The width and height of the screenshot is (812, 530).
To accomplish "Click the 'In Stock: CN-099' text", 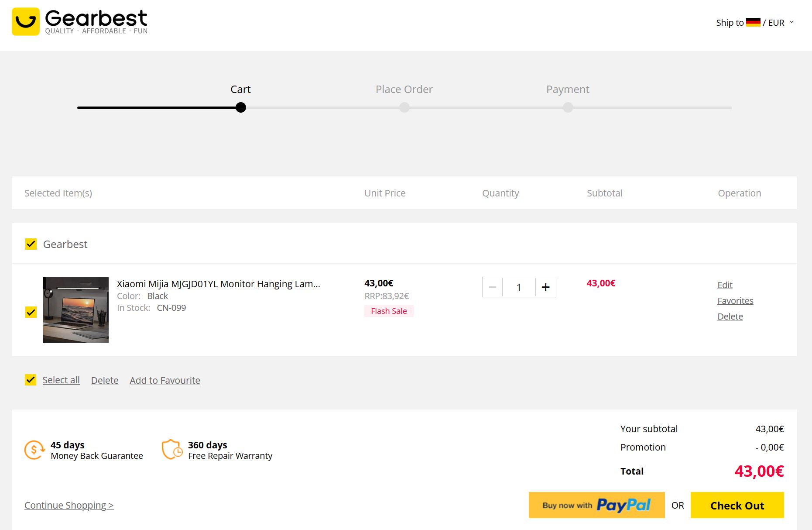I will [151, 308].
